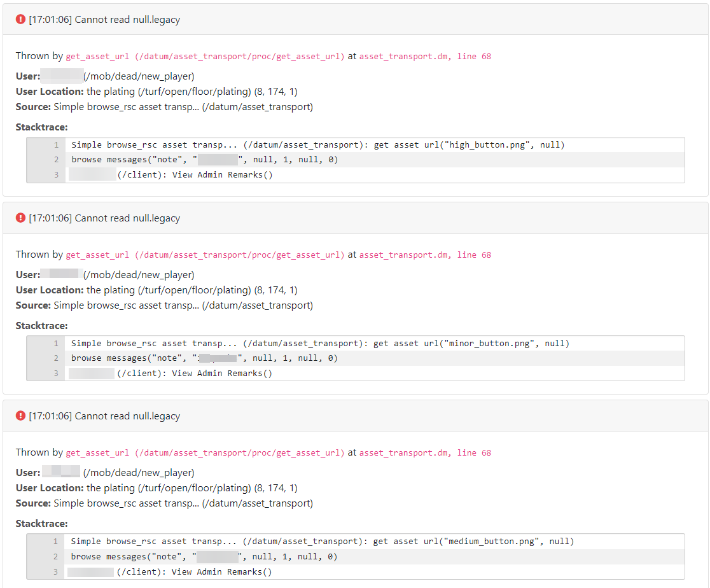This screenshot has width=710, height=588.
Task: Click the third error's 'Source:' line
Action: coord(164,503)
